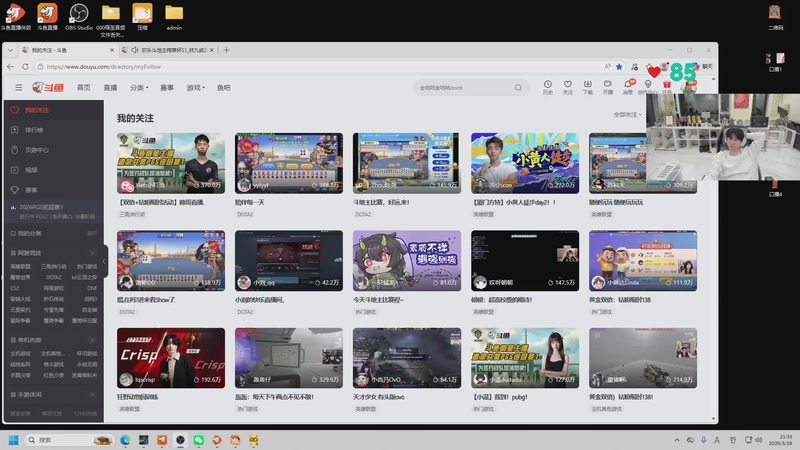This screenshot has width=800, height=450.
Task: Open the 2026PGS sidebar event entry
Action: 54,211
